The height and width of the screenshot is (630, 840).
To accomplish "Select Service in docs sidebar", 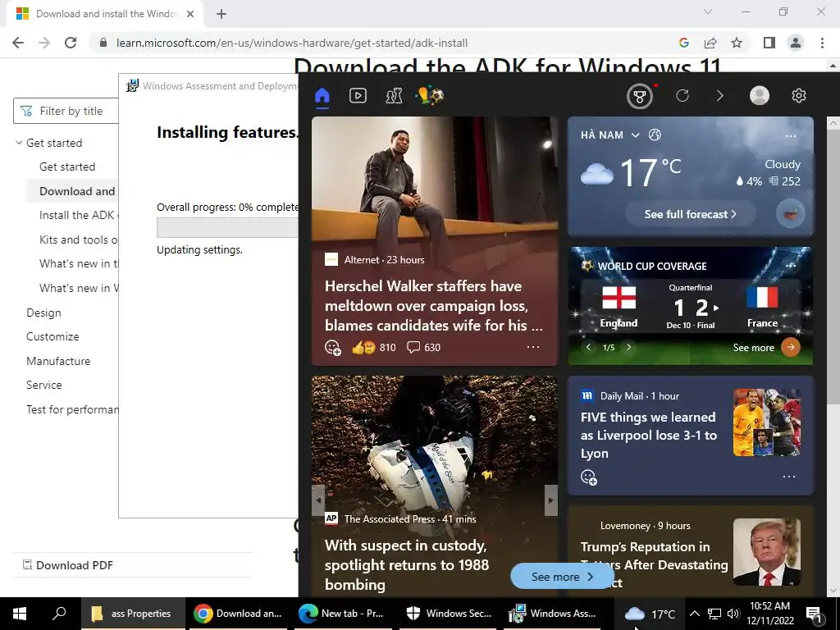I will coord(44,386).
